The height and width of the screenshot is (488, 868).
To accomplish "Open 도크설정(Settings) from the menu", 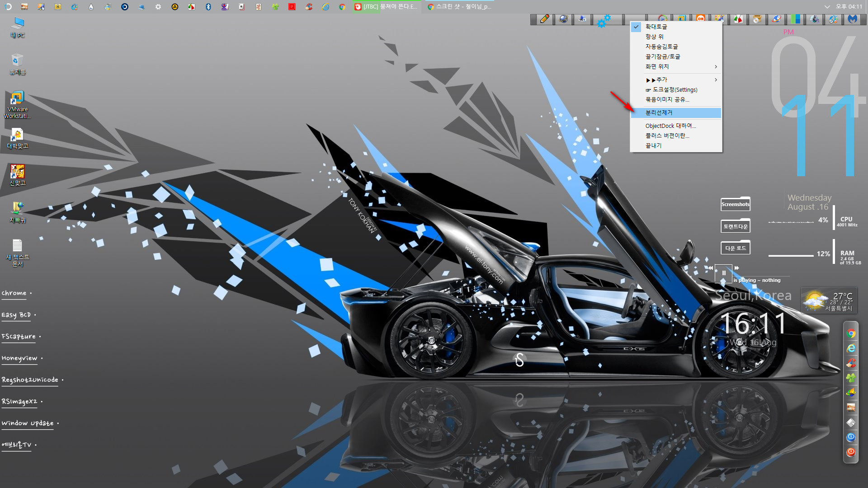I will (676, 89).
